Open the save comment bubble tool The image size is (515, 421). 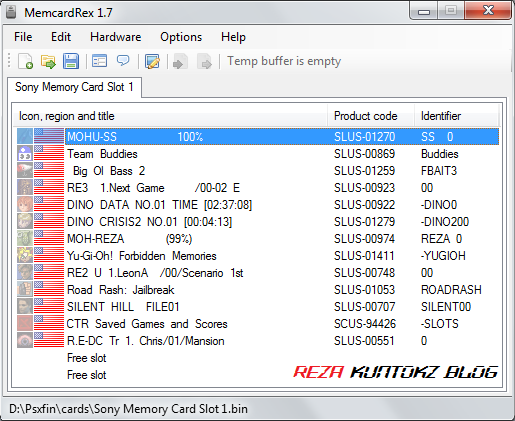[x=123, y=61]
